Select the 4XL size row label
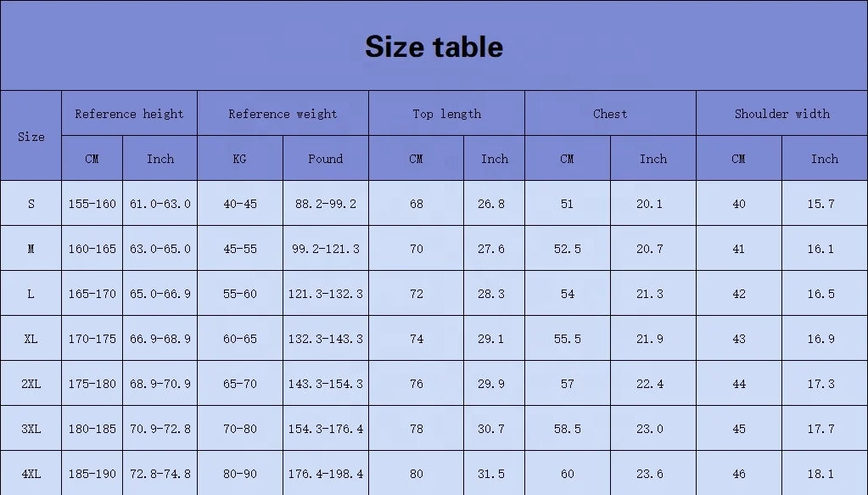 [x=31, y=474]
